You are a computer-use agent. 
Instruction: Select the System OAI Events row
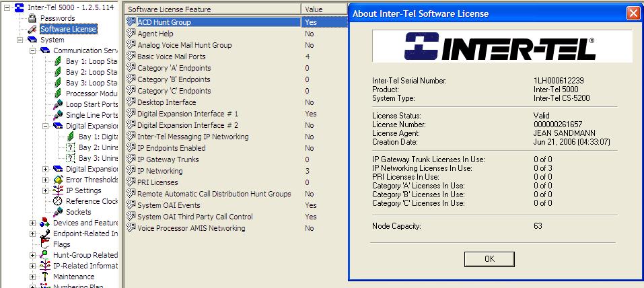(x=236, y=205)
